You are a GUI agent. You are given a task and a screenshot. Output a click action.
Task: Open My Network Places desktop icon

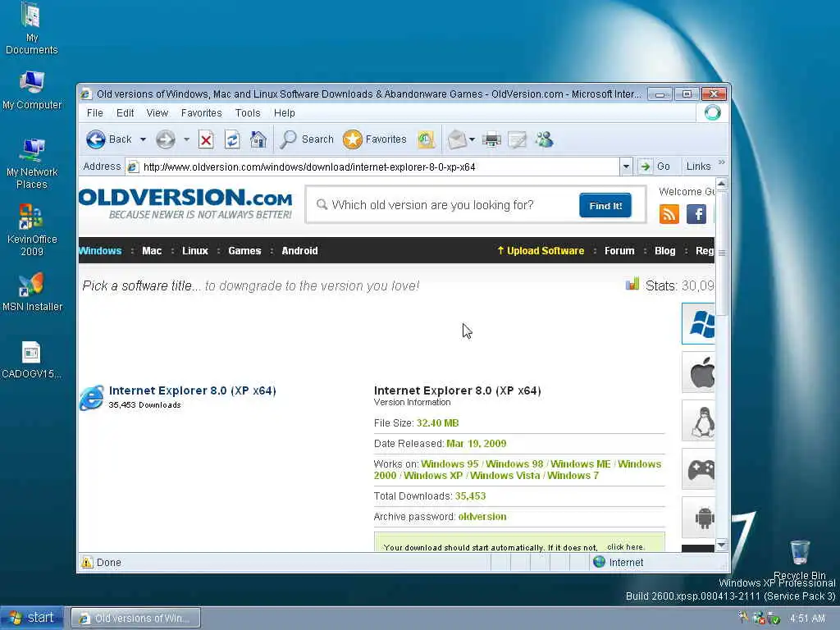(32, 164)
